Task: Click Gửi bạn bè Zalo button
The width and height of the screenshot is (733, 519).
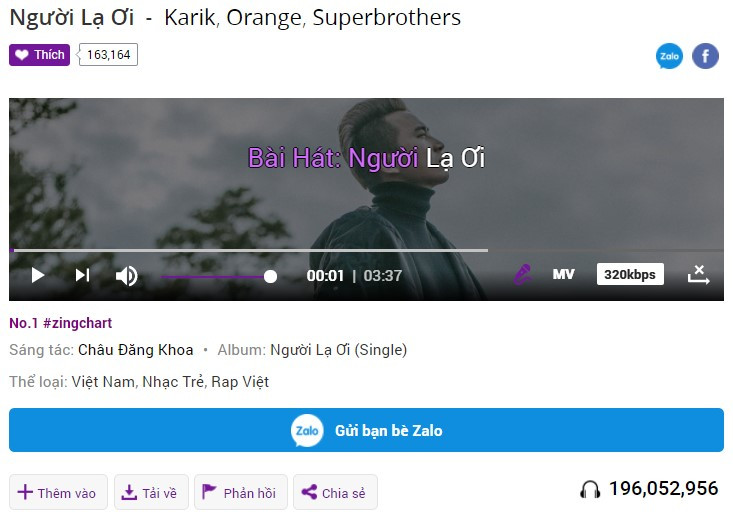Action: [x=366, y=430]
